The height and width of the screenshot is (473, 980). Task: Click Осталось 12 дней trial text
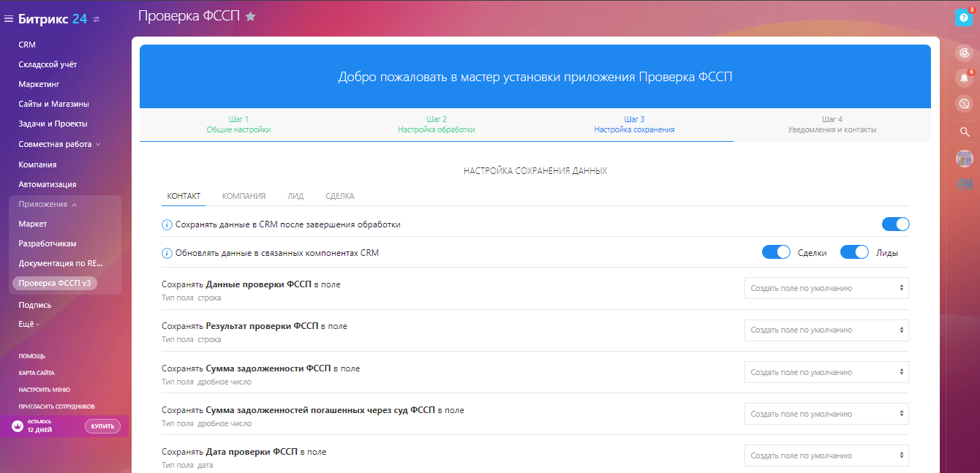pos(39,426)
